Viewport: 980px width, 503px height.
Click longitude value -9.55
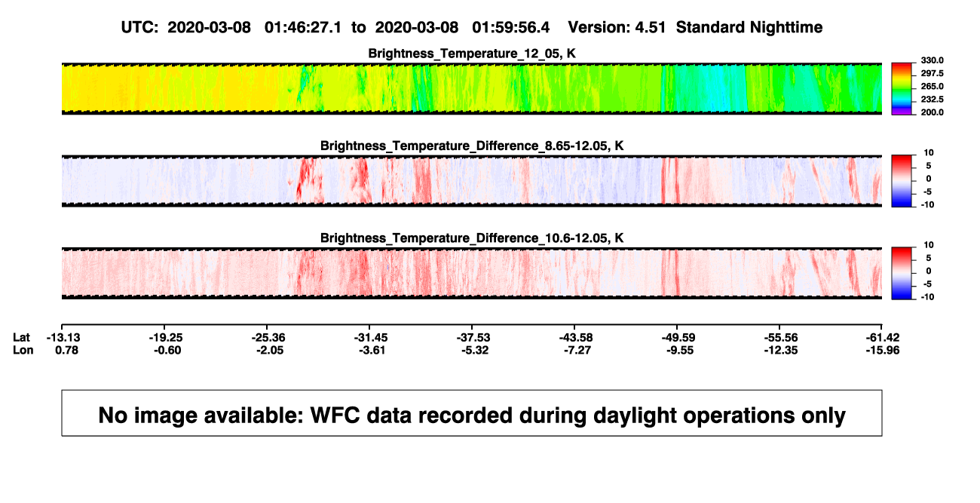(679, 350)
